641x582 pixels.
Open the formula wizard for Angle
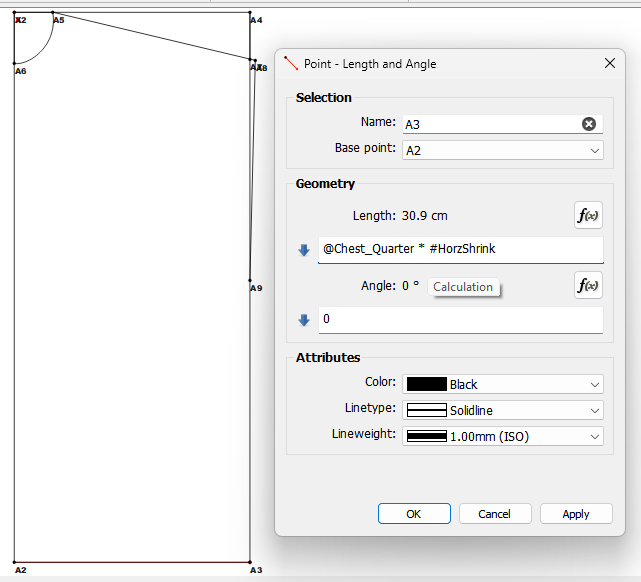[588, 285]
